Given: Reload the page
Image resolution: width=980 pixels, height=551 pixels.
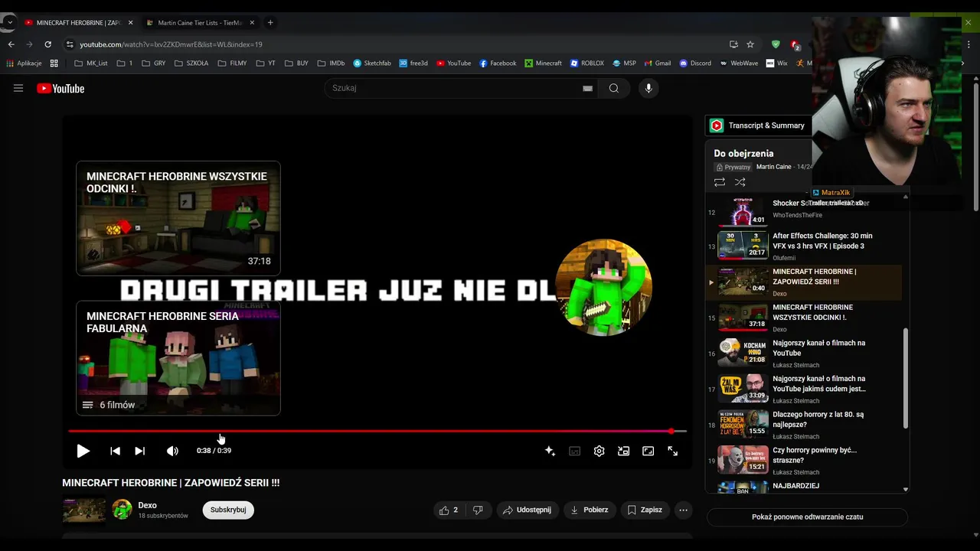Looking at the screenshot, I should tap(47, 44).
